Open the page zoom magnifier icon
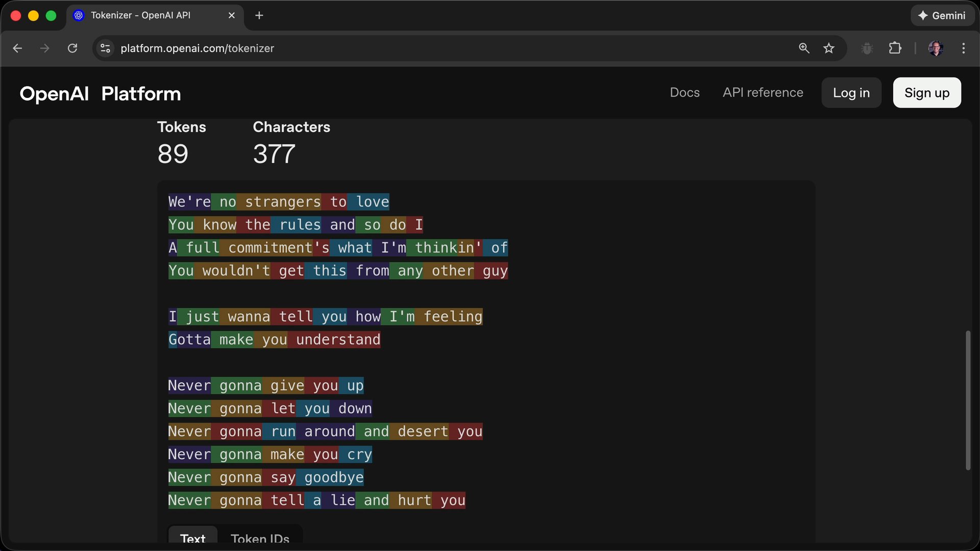 (804, 48)
